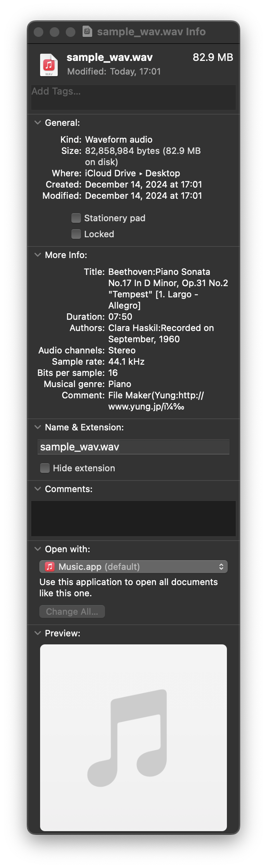Image resolution: width=267 pixels, height=868 pixels.
Task: Select the sample_wav.wav title in the header
Action: pyautogui.click(x=109, y=57)
